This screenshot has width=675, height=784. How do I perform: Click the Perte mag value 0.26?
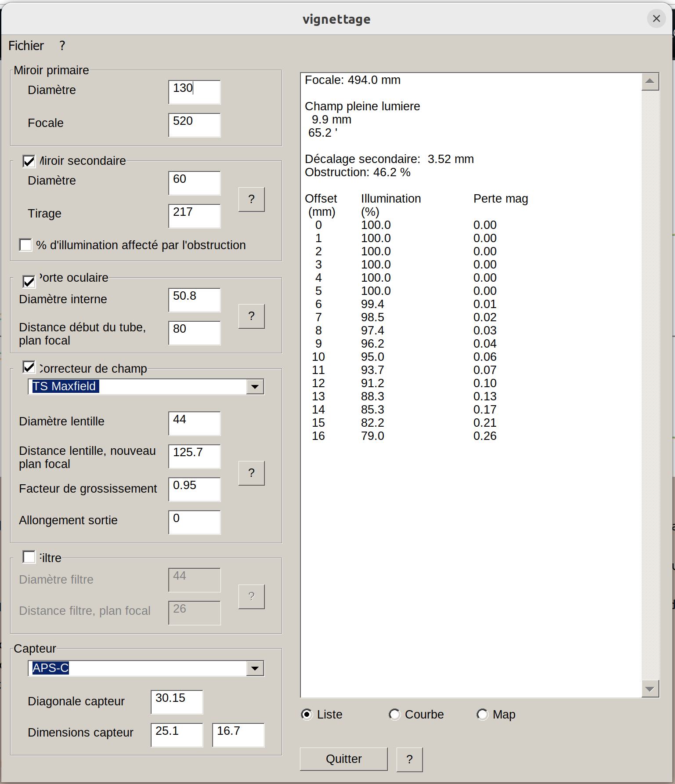[485, 436]
